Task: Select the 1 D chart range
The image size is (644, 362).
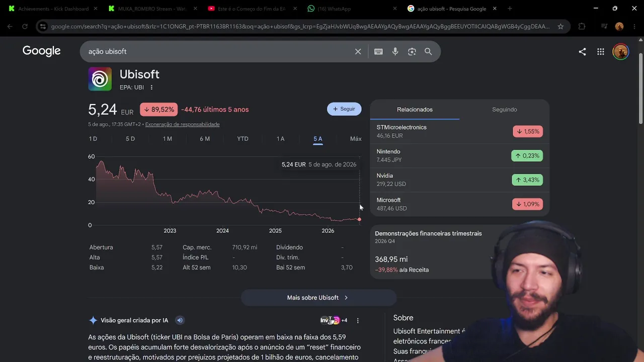Action: pyautogui.click(x=93, y=139)
